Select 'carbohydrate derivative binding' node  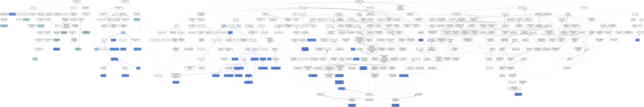click(57, 14)
